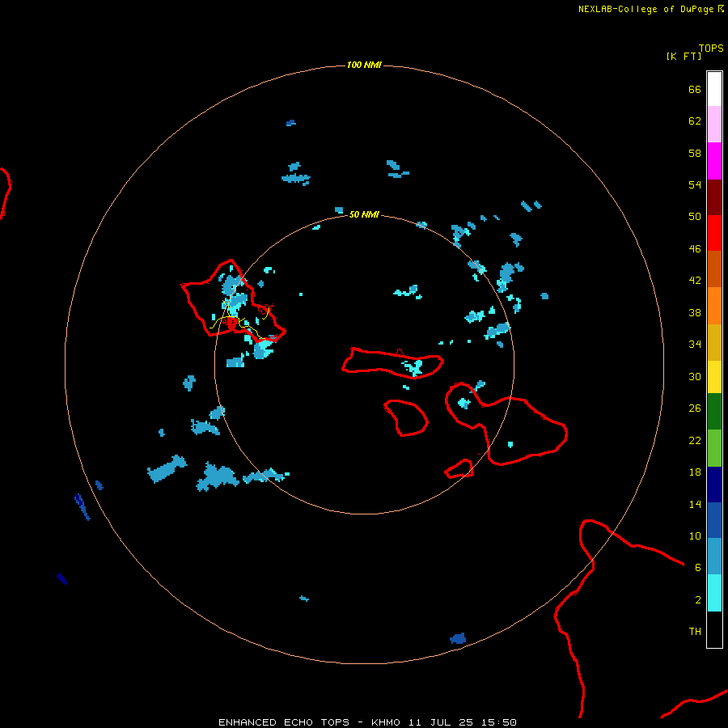Click the 34 legend value

coord(695,345)
